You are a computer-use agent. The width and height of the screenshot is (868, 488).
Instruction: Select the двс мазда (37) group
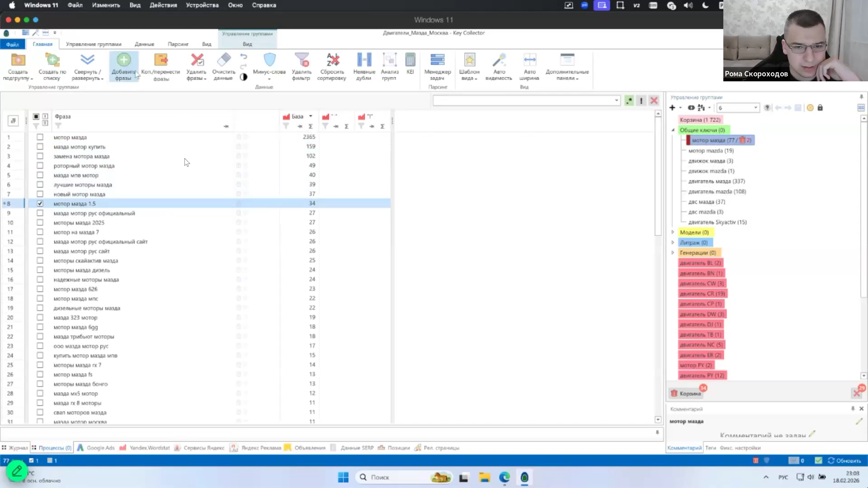[x=707, y=202]
